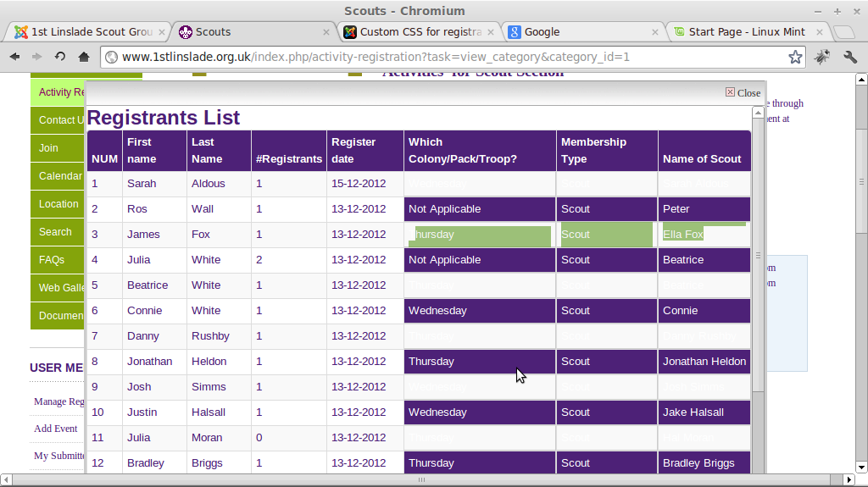Image resolution: width=868 pixels, height=487 pixels.
Task: Close the Start Page - Linux Mint tab
Action: (820, 32)
